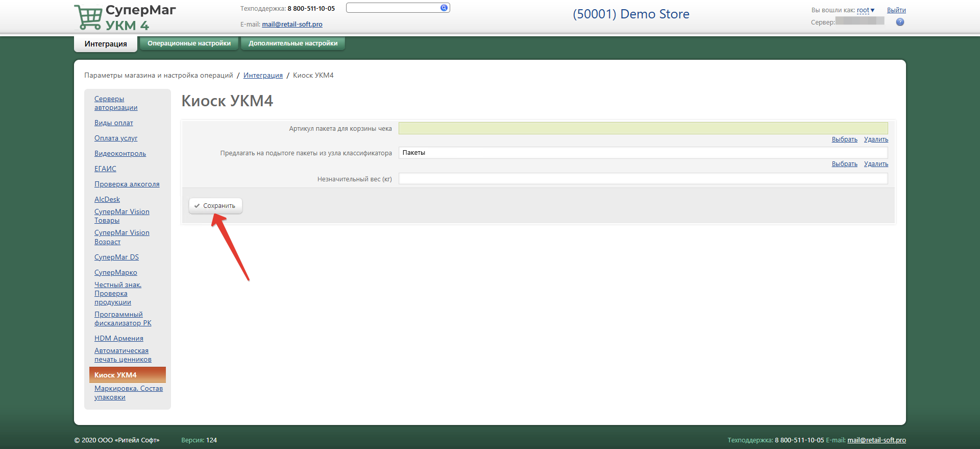Expand the root user dropdown
This screenshot has width=980, height=449.
click(x=866, y=10)
